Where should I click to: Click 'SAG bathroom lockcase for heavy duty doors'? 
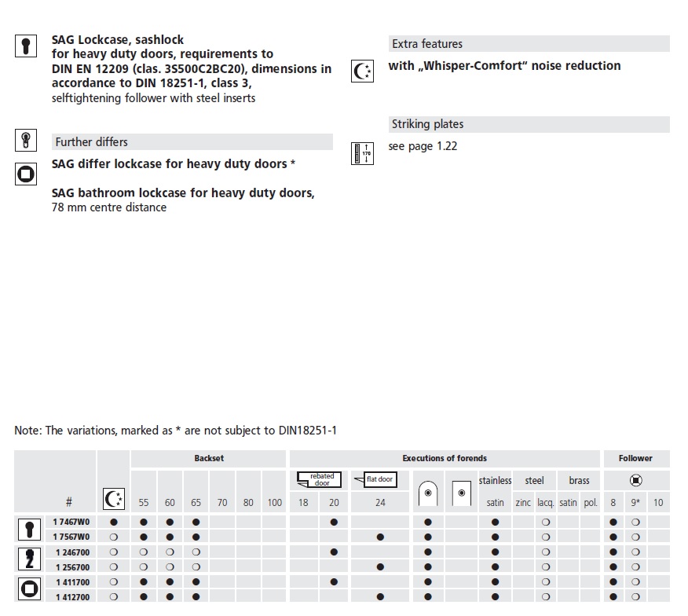pyautogui.click(x=183, y=192)
